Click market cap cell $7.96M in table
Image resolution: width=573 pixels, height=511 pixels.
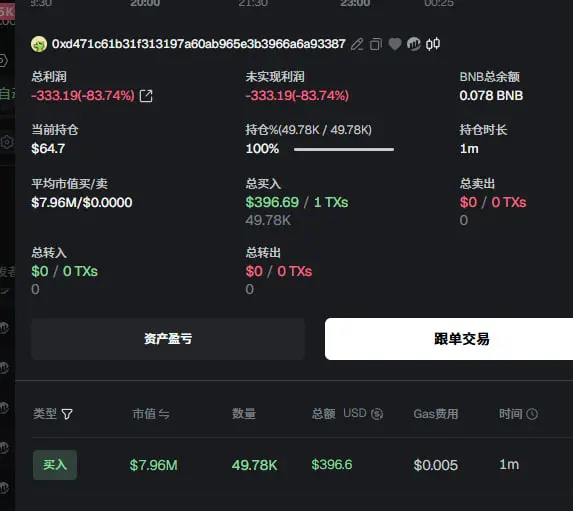pos(153,465)
